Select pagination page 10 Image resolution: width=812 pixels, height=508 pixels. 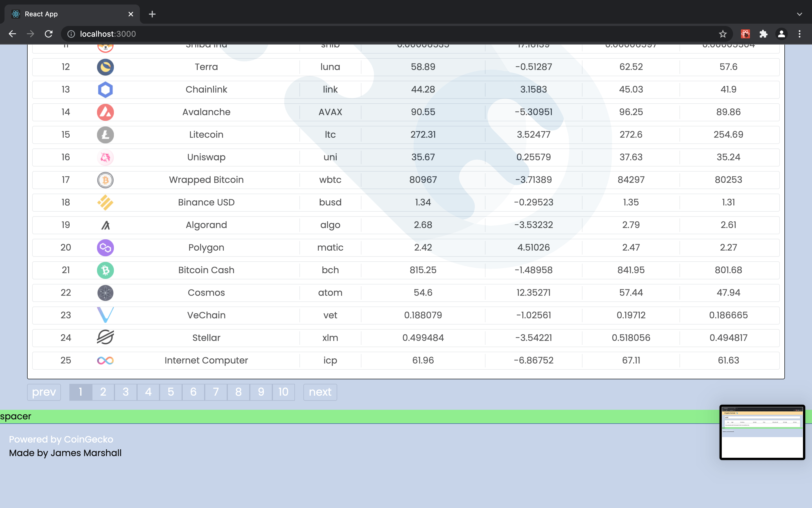[x=284, y=392]
